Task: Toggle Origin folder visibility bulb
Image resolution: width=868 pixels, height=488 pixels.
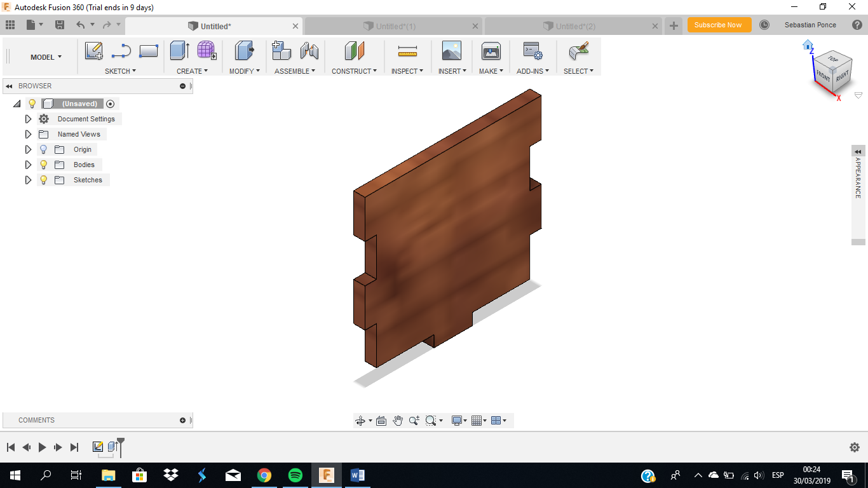Action: 43,149
